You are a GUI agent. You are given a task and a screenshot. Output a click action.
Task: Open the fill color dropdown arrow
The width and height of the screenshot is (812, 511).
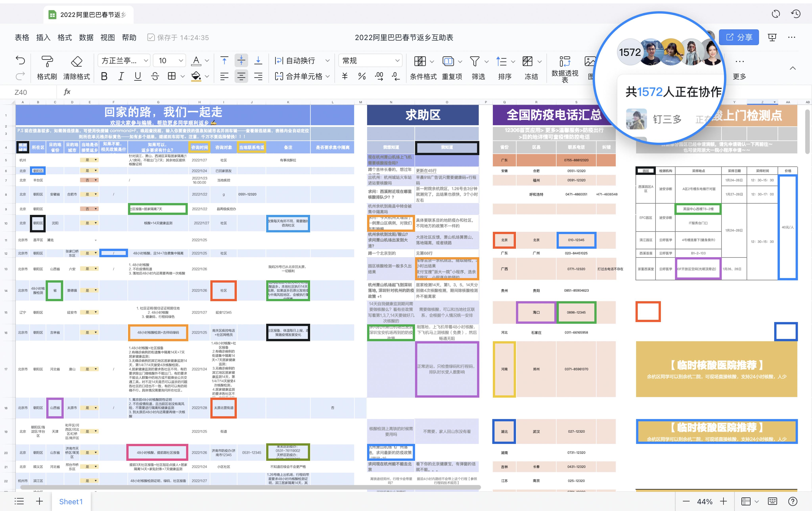point(207,76)
